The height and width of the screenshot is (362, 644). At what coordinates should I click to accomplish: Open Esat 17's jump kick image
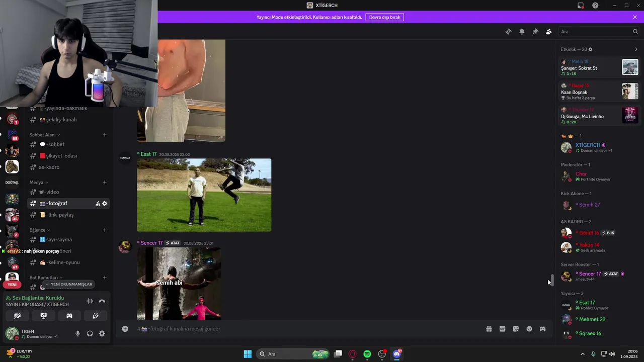204,195
